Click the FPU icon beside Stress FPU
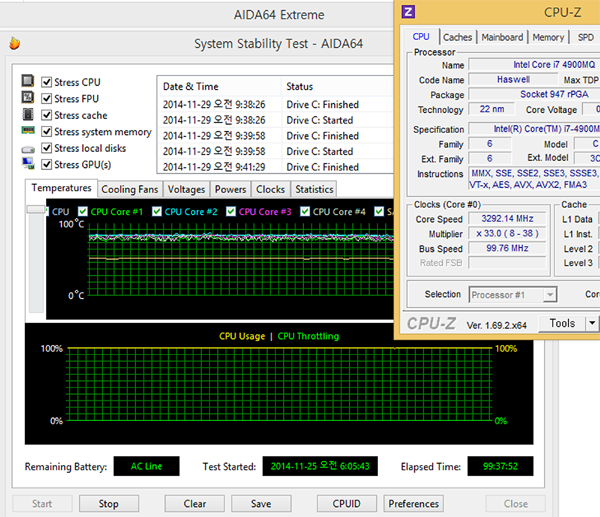 pyautogui.click(x=28, y=97)
